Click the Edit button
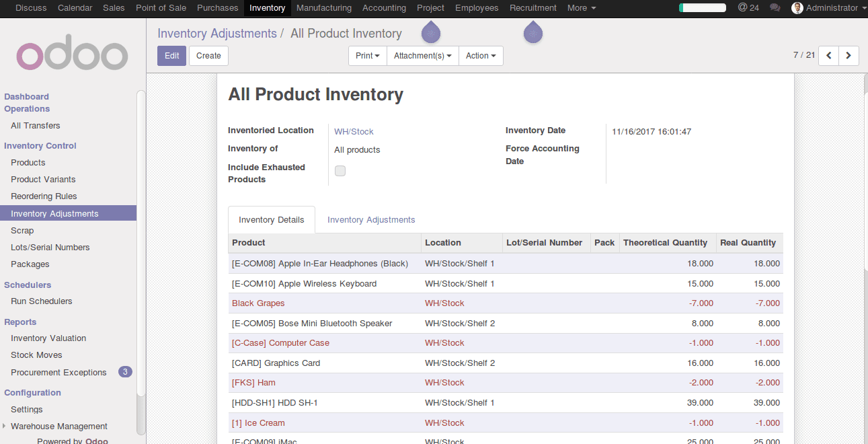Viewport: 868px width, 444px height. point(171,56)
